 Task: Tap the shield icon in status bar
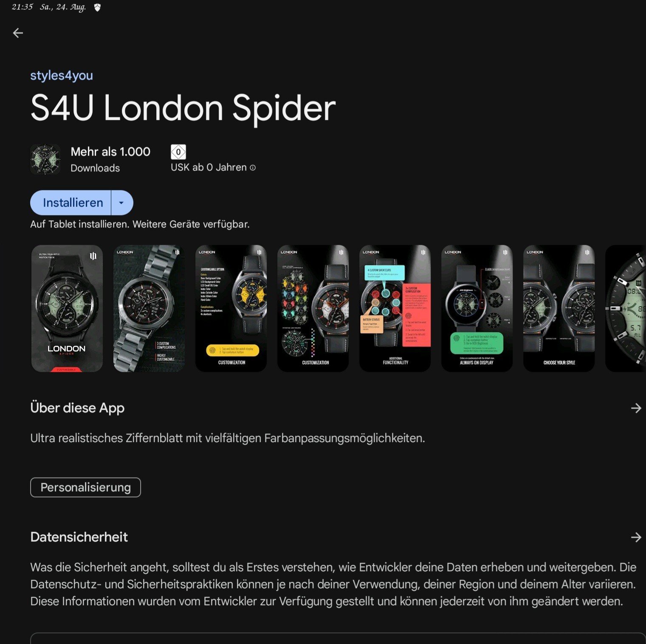pyautogui.click(x=97, y=8)
